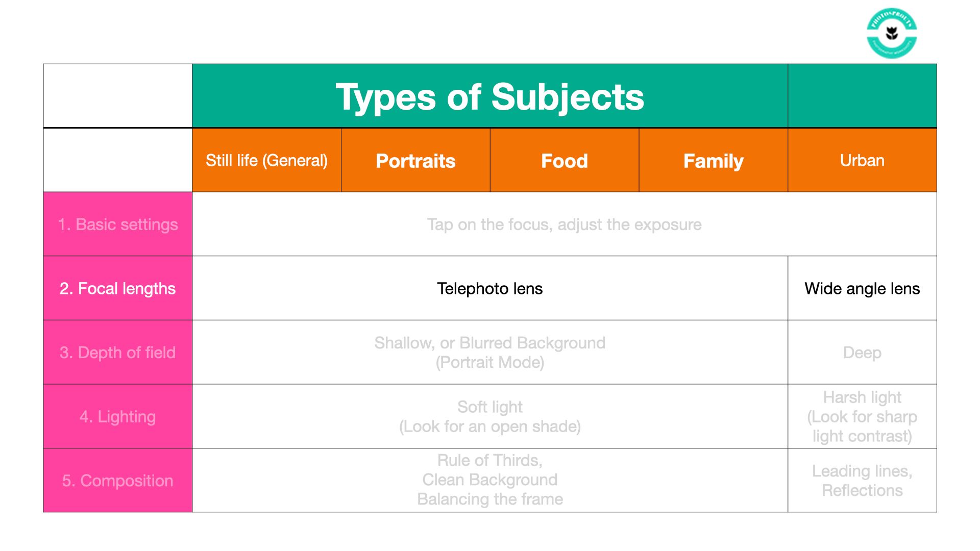Select the Soft light cell
This screenshot has height=551, width=980.
point(489,417)
